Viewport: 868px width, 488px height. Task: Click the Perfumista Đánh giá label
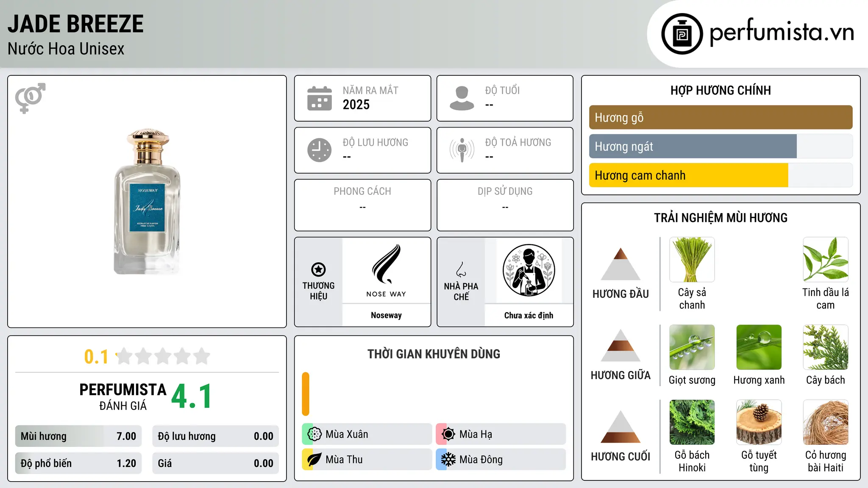coord(123,396)
